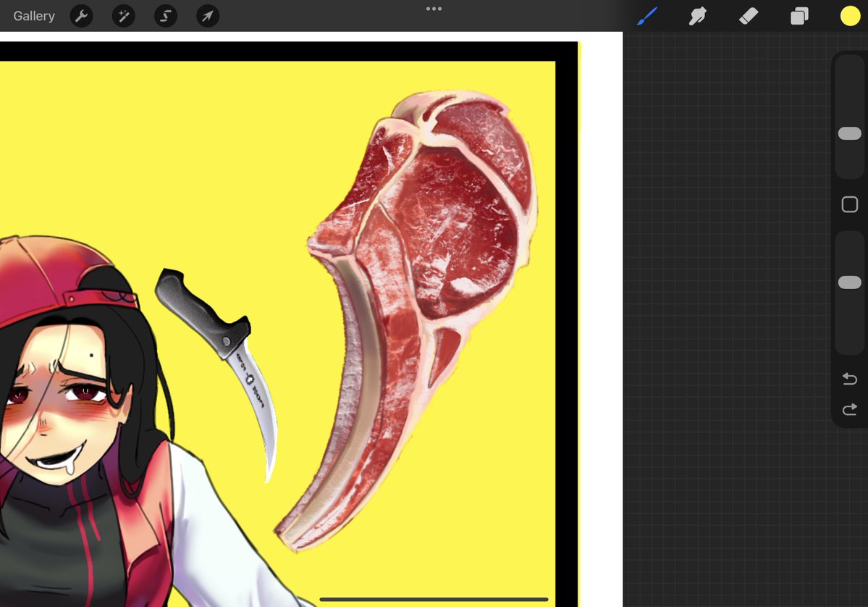Open the yellow active color picker
The height and width of the screenshot is (607, 868).
pos(851,16)
